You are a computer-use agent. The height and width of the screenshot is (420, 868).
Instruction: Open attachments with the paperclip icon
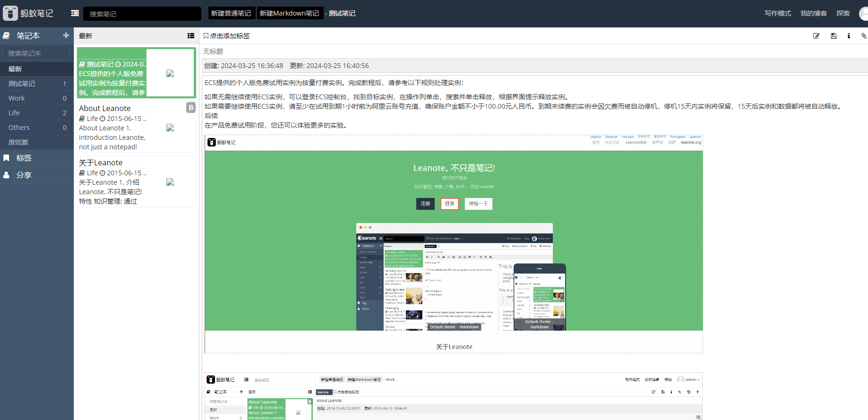pyautogui.click(x=864, y=36)
